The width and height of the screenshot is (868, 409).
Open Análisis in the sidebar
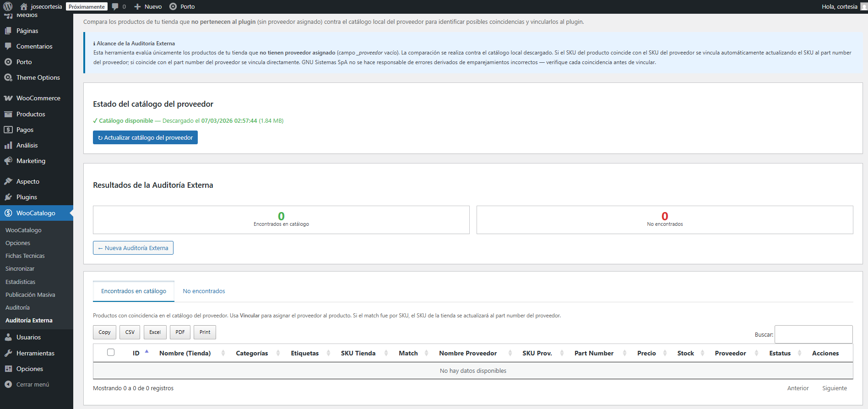click(x=27, y=145)
